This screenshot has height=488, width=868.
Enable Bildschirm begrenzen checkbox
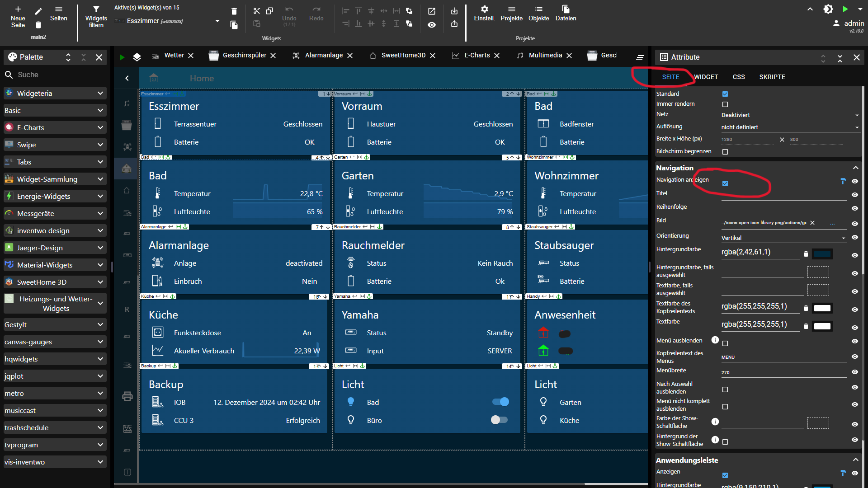pyautogui.click(x=725, y=152)
